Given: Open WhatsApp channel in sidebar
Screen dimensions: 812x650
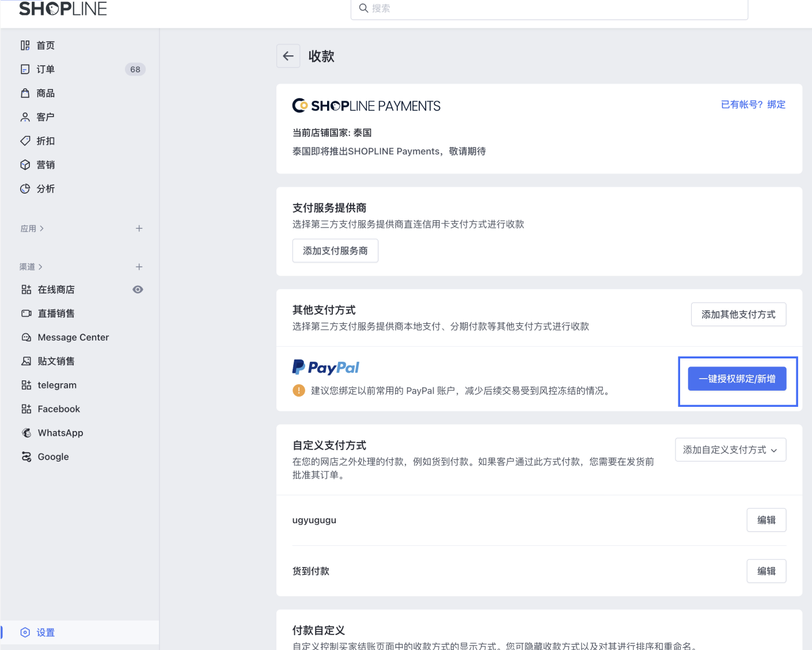Looking at the screenshot, I should point(60,433).
